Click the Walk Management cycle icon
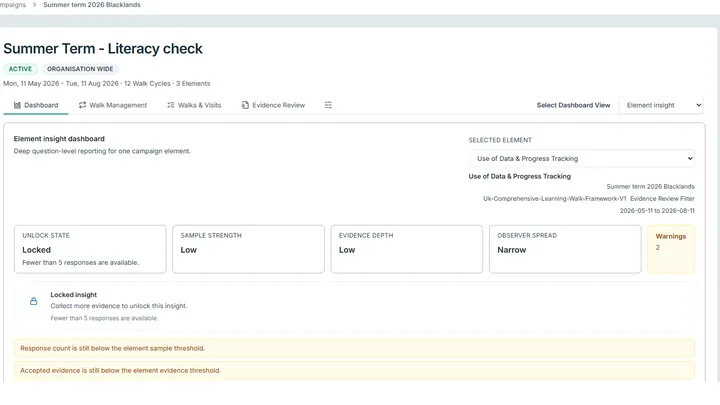720x405 pixels. (82, 105)
